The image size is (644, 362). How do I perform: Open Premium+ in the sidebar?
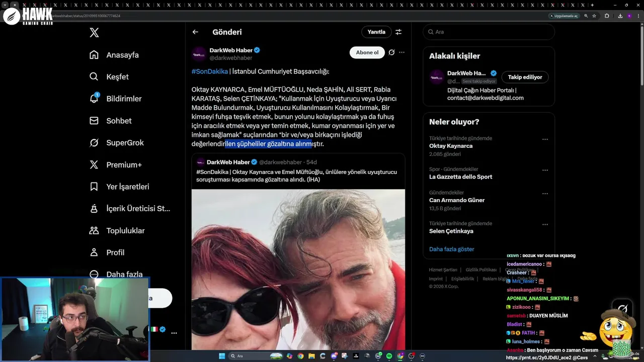[115, 164]
